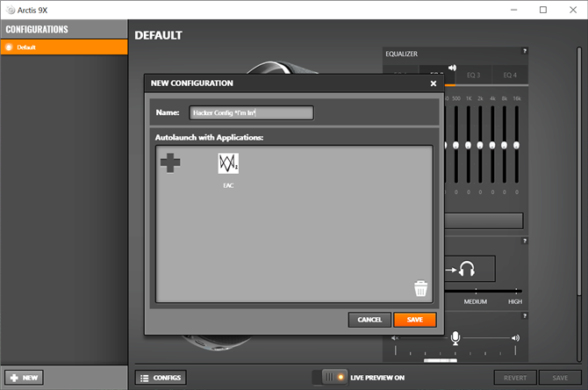Click the trash can delete icon

pos(420,288)
